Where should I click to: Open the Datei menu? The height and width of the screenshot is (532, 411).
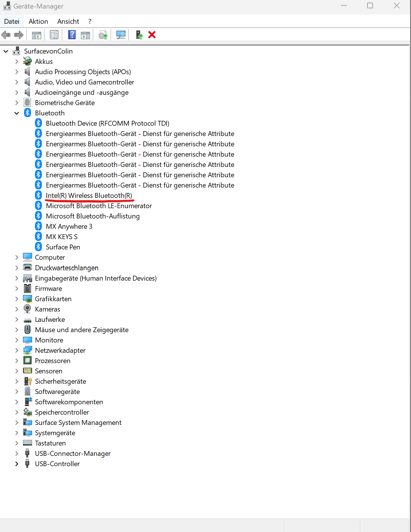click(12, 21)
